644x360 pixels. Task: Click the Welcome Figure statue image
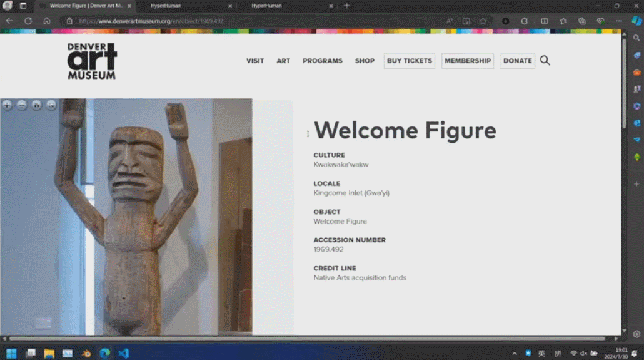tap(126, 217)
